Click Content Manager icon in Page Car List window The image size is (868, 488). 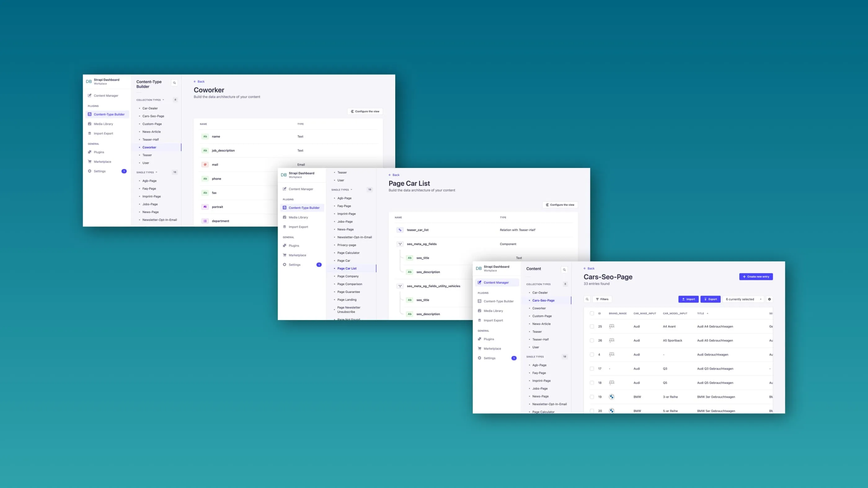click(x=284, y=189)
